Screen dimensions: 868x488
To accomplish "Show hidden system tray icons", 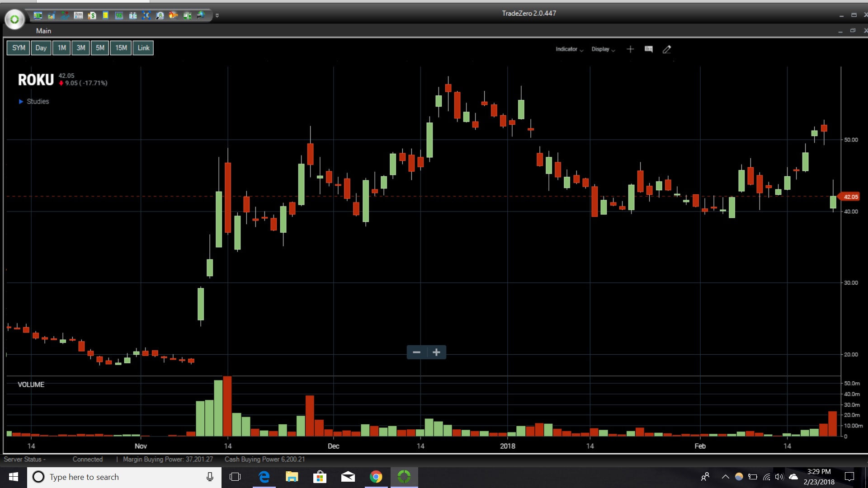I will coord(725,477).
